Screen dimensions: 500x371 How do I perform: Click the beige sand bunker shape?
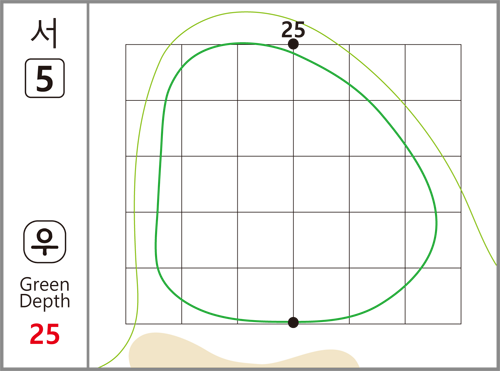click(243, 352)
